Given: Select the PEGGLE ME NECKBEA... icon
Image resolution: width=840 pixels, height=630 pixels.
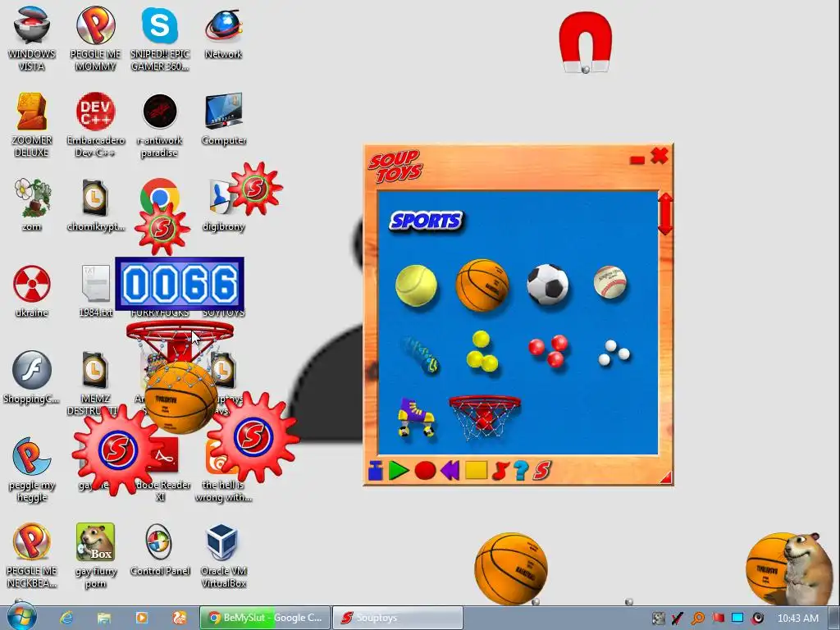Looking at the screenshot, I should tap(32, 555).
